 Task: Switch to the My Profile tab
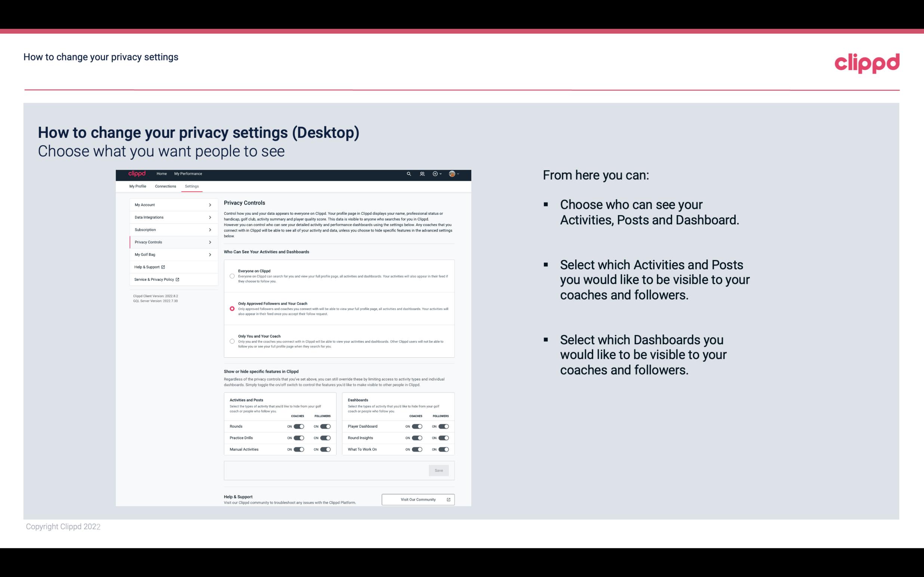137,186
